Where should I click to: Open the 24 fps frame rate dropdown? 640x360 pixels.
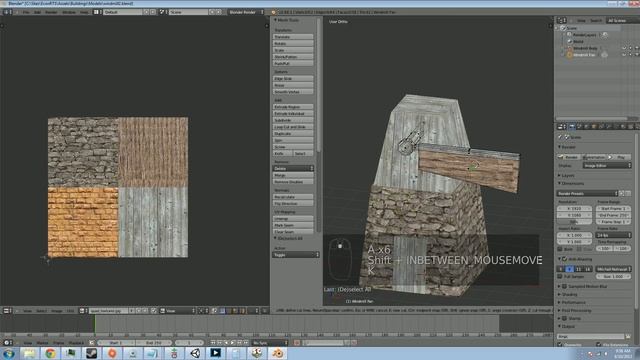[613, 236]
